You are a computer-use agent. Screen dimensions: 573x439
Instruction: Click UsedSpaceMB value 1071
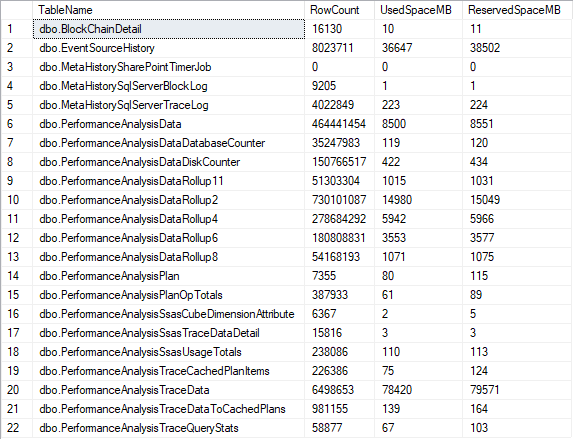coord(418,257)
